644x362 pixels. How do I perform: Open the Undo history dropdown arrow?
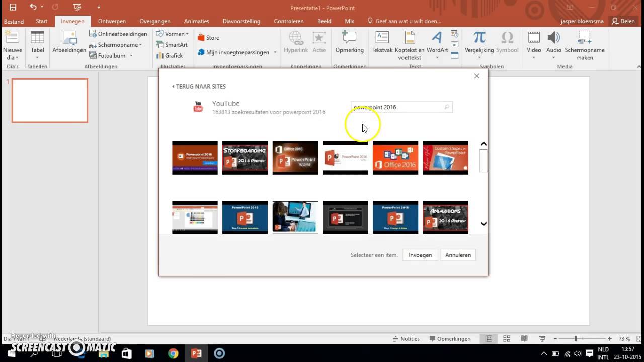[42, 7]
